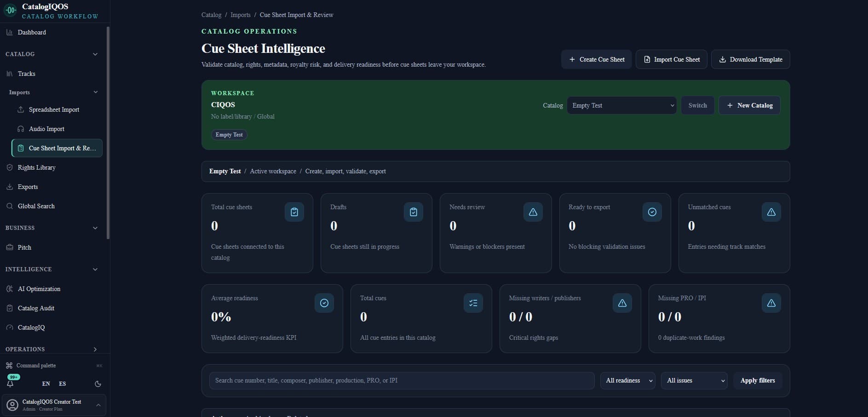
Task: Expand the OPERATIONS sidebar section
Action: [x=95, y=349]
